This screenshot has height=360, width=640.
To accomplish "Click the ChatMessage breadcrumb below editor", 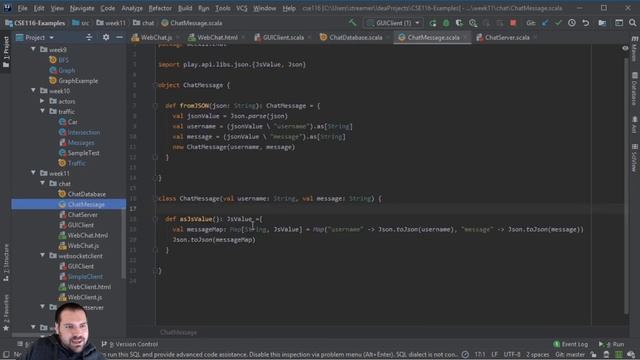I will coord(178,332).
